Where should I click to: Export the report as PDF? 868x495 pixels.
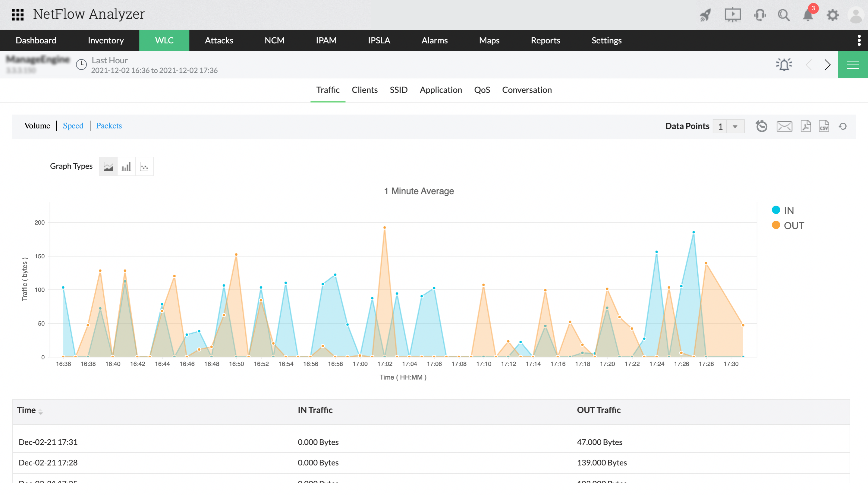806,126
